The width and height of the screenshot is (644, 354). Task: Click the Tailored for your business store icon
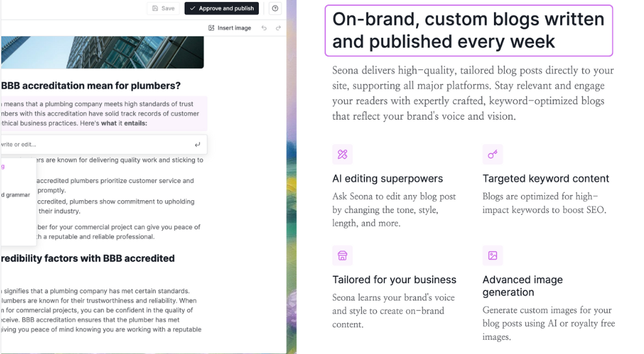pos(343,256)
